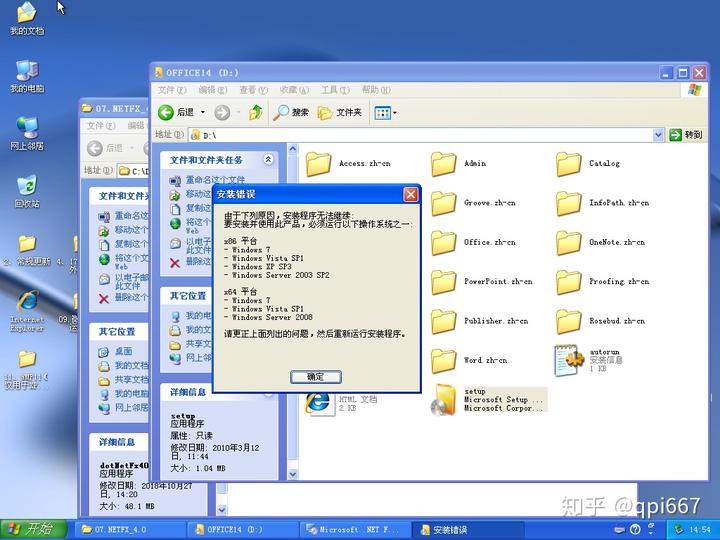Viewport: 720px width, 540px height.
Task: Click the 开始 Start button
Action: 34,529
